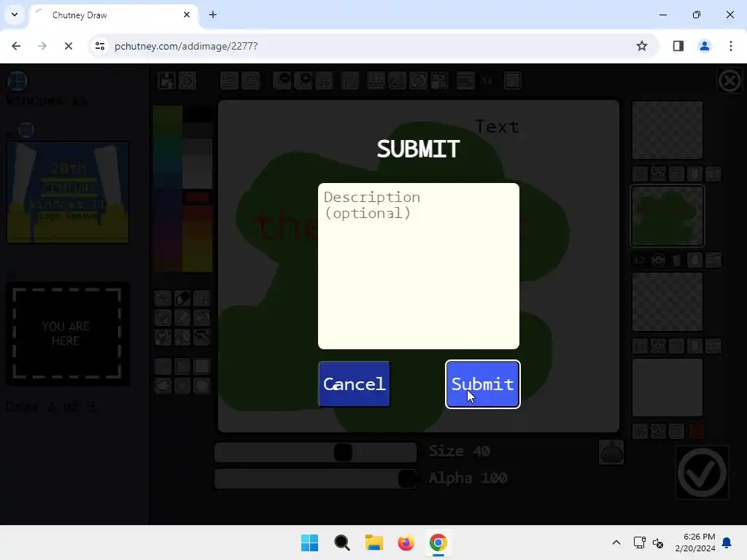Switch to the Chutney Draw tab
The height and width of the screenshot is (560, 747).
click(113, 15)
